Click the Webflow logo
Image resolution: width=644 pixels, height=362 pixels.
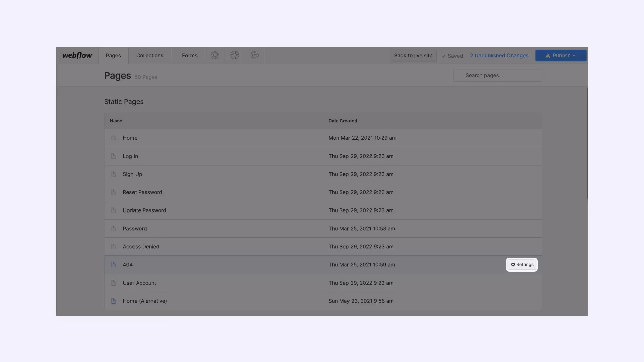pyautogui.click(x=77, y=55)
